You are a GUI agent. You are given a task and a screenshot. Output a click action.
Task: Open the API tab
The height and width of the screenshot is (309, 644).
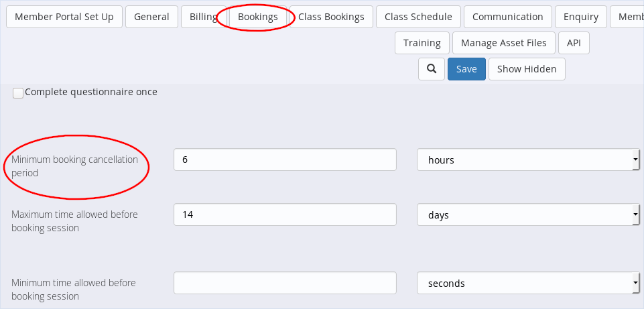pos(574,43)
